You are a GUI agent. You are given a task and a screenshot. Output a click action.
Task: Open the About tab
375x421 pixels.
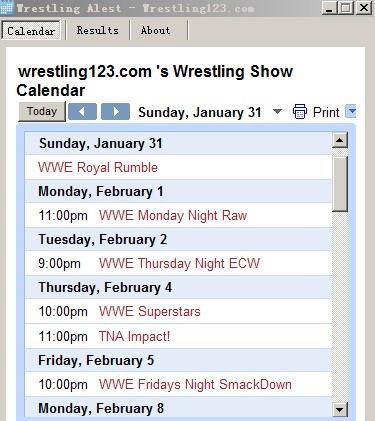pyautogui.click(x=155, y=30)
